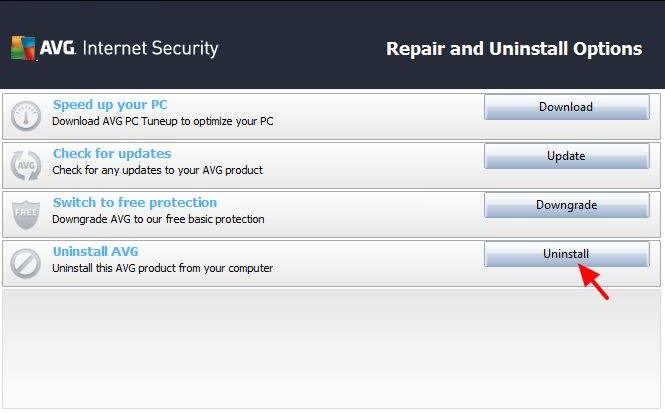Viewport: 665px width, 413px height.
Task: Click the 'Internet Security' product name text
Action: (x=151, y=48)
